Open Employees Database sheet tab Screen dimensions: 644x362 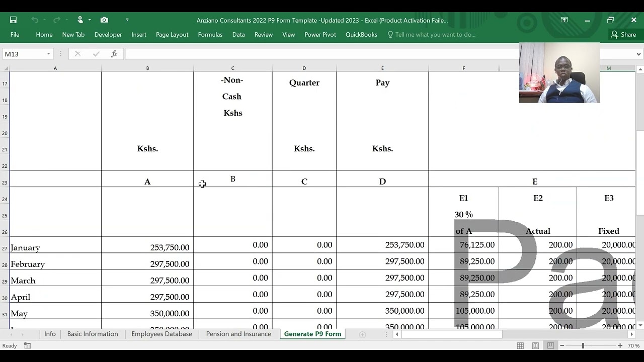[162, 334]
